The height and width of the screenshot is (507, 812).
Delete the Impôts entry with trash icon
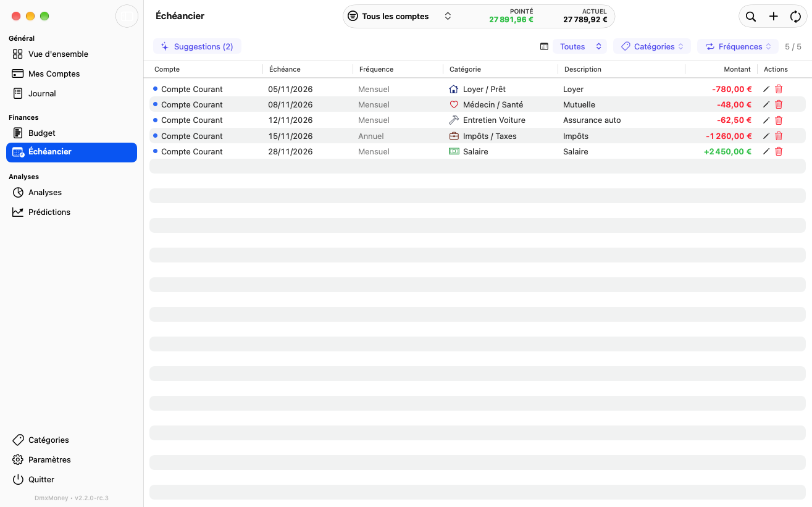[779, 136]
